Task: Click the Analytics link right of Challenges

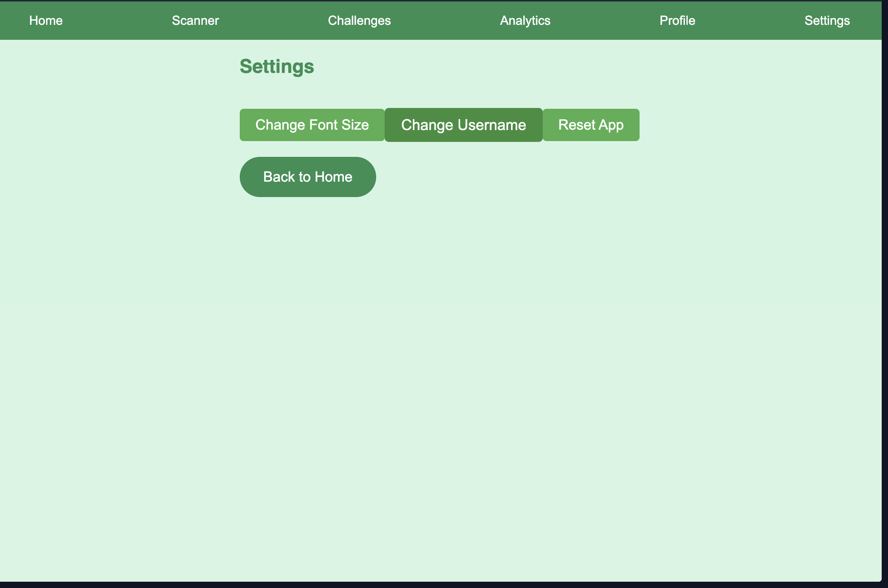Action: (525, 20)
